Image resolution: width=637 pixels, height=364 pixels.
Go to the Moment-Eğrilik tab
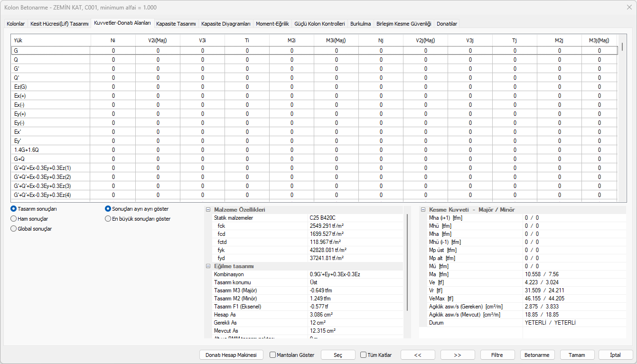point(272,24)
